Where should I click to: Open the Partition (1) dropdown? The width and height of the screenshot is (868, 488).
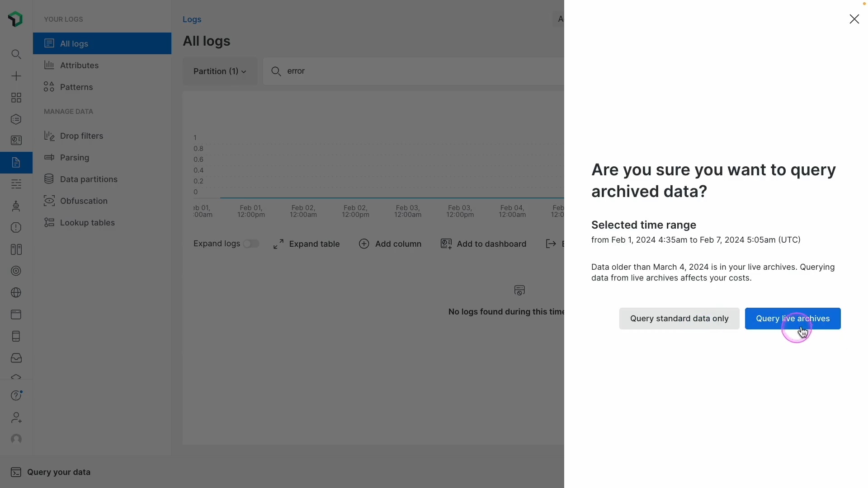[x=220, y=71]
